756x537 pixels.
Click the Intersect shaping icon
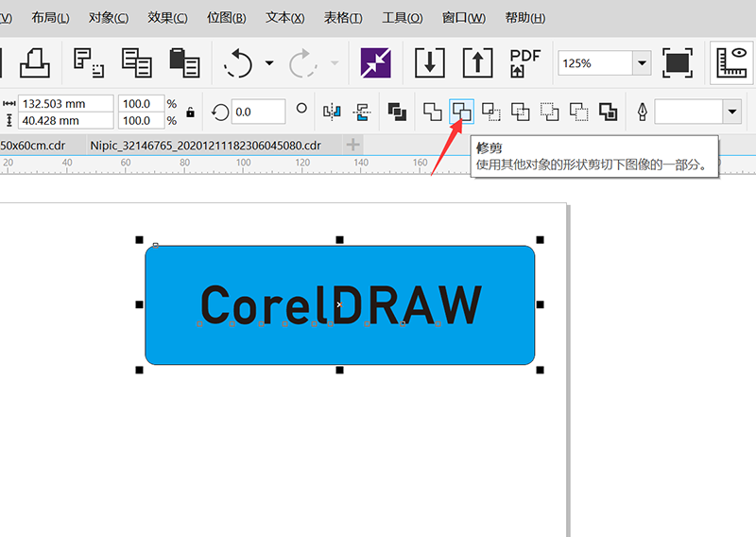[490, 112]
